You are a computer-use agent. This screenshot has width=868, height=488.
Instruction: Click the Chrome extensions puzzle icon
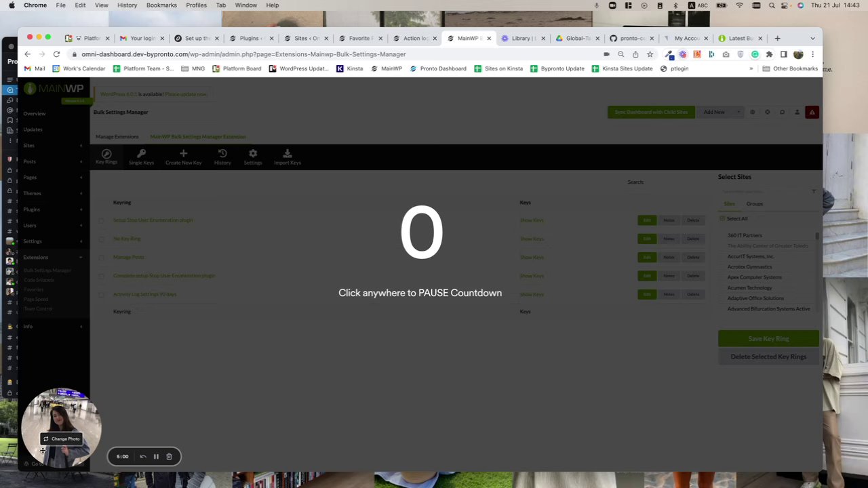pyautogui.click(x=769, y=54)
